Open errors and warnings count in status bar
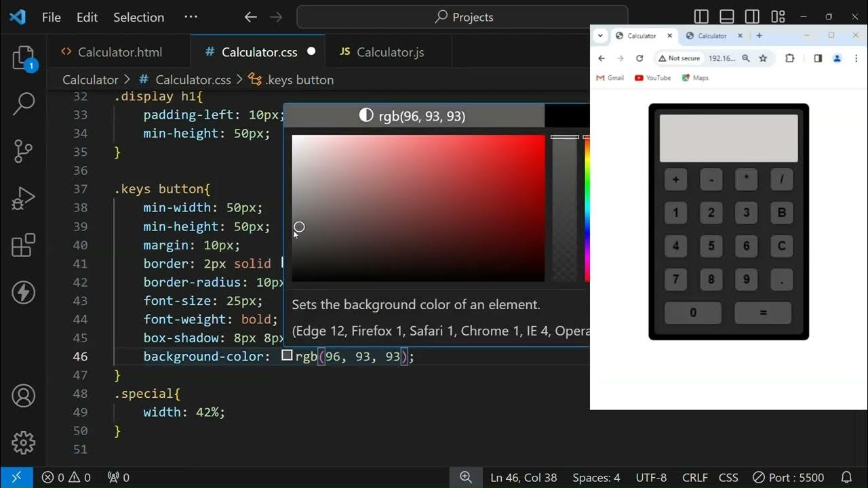 pyautogui.click(x=66, y=477)
